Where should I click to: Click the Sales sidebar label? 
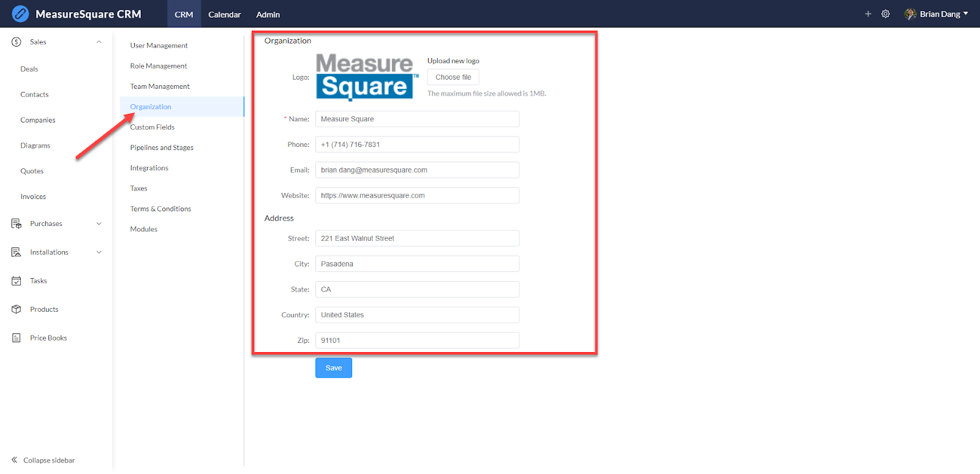pyautogui.click(x=38, y=42)
